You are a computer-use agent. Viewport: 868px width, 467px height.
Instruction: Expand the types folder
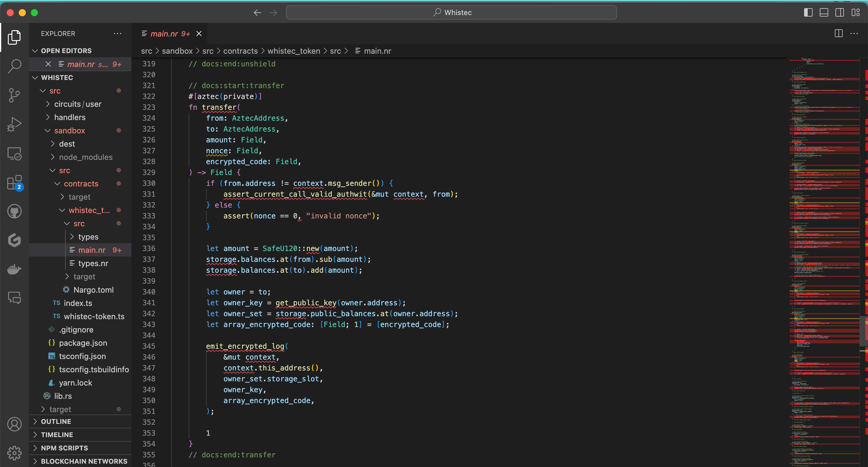[80, 237]
